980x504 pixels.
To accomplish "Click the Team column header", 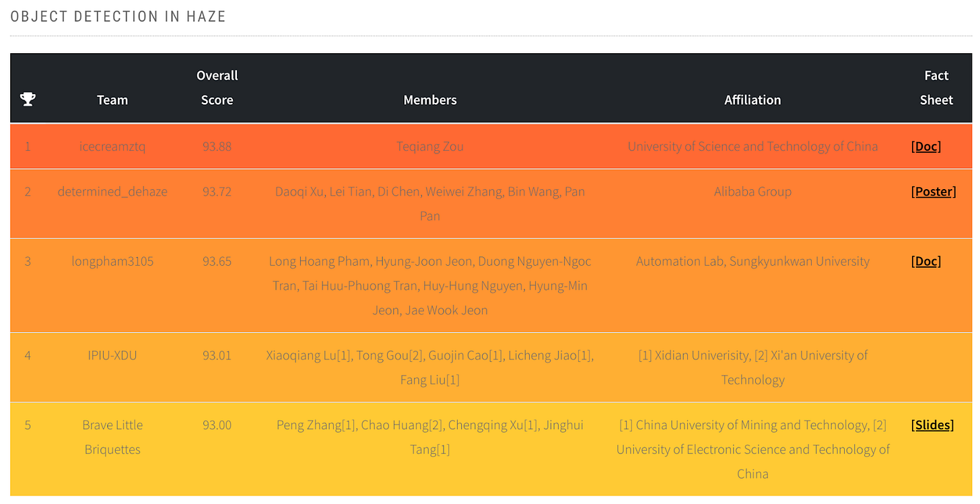I will pyautogui.click(x=112, y=100).
